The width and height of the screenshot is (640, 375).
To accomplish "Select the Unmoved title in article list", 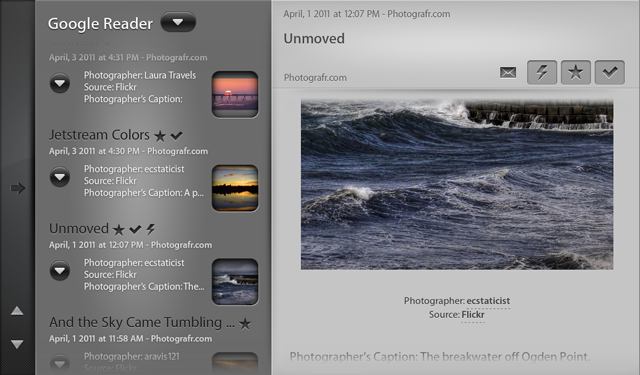I will 79,229.
